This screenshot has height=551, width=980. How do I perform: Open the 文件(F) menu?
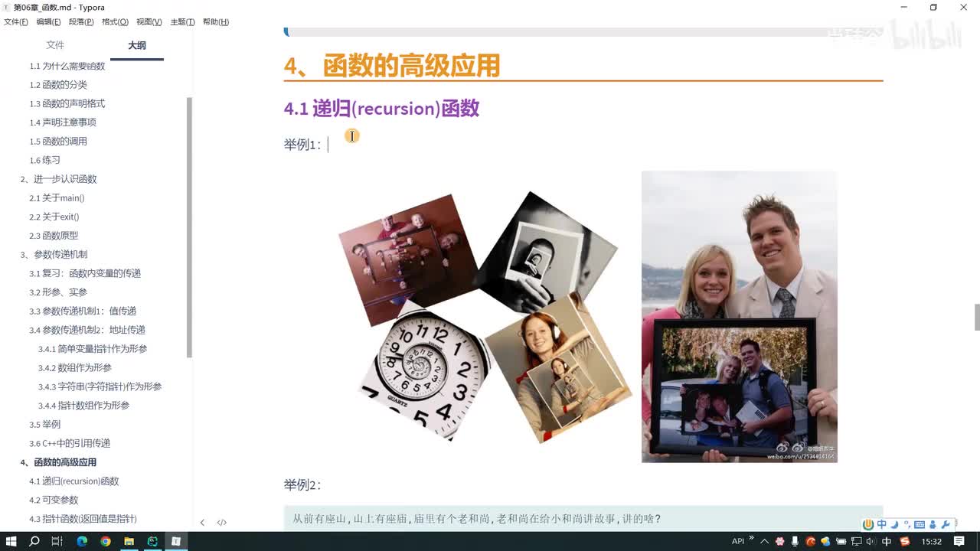pyautogui.click(x=16, y=22)
